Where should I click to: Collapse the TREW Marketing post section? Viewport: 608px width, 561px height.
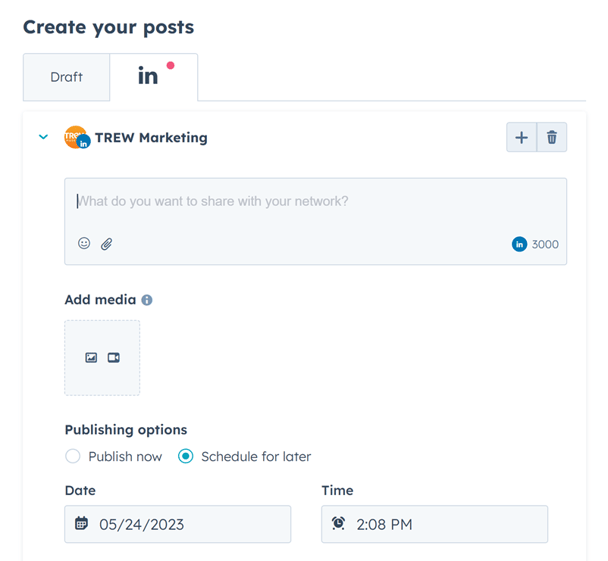point(43,137)
